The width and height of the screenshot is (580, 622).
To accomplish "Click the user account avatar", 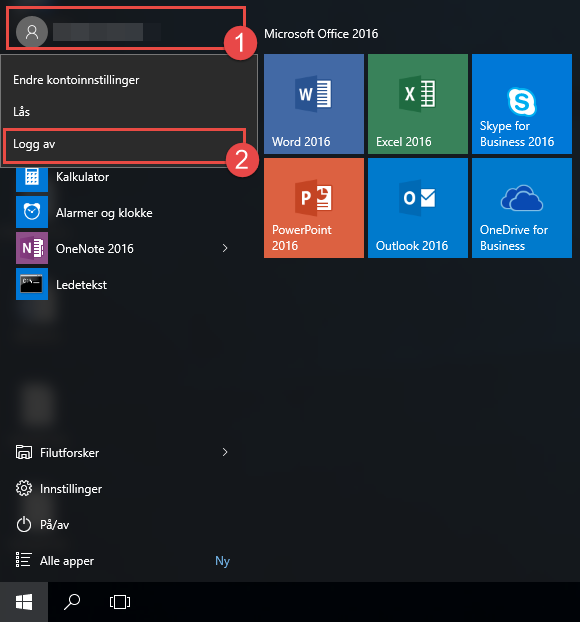I will [x=32, y=32].
